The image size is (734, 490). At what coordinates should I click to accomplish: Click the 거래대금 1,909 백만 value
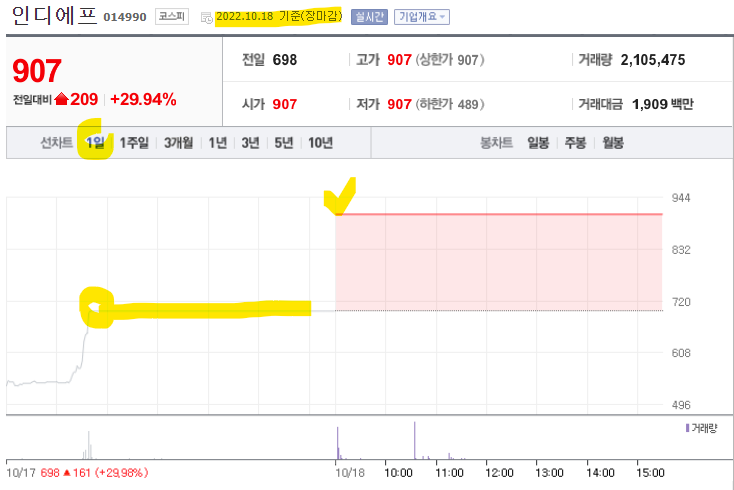click(662, 104)
